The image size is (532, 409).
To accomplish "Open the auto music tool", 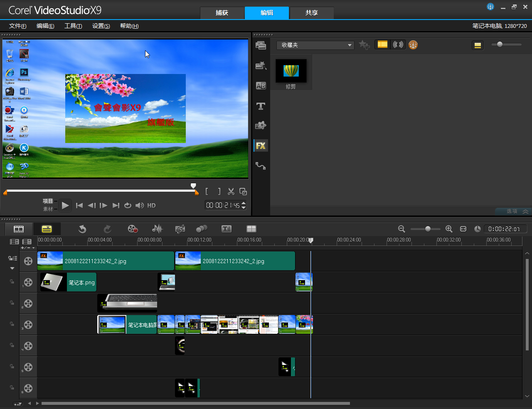I will [180, 229].
